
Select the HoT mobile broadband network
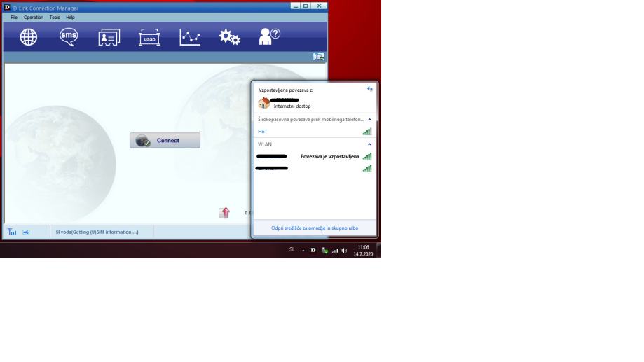[263, 132]
